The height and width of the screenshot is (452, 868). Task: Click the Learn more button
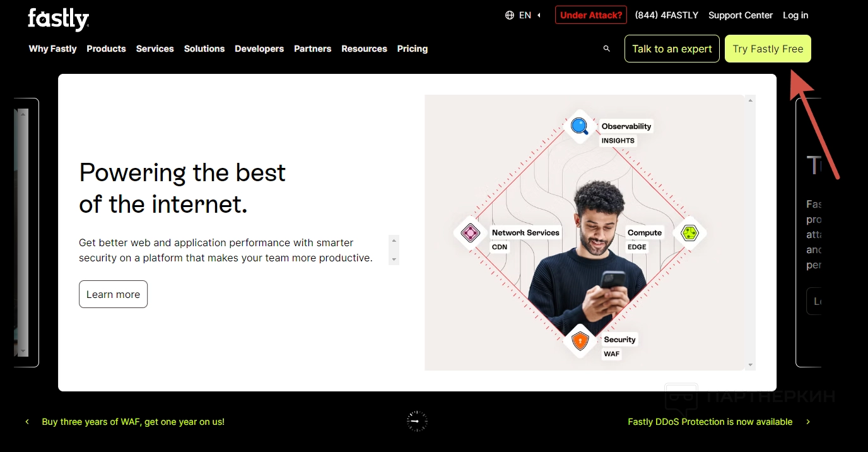(113, 294)
